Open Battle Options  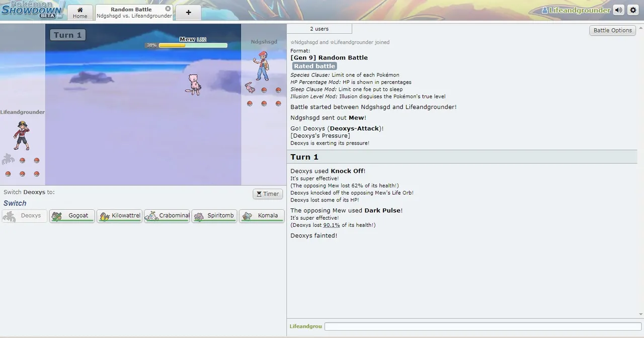tap(612, 30)
